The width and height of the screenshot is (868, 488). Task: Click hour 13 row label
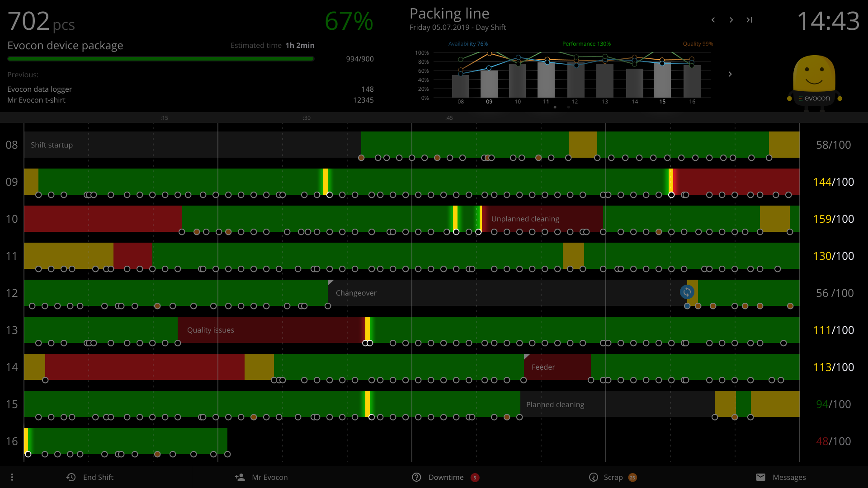pos(12,330)
